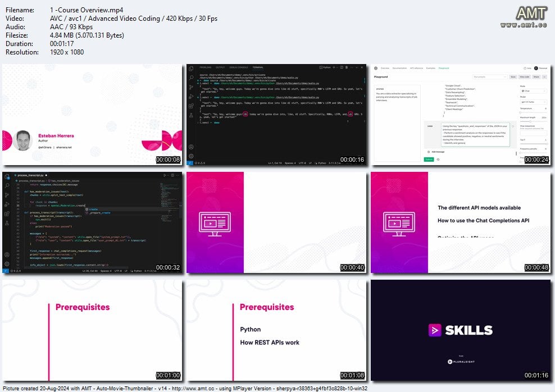Click filename '1 -Course Overview.mp4'
Viewport: 555px width, 392px height.
click(x=87, y=10)
